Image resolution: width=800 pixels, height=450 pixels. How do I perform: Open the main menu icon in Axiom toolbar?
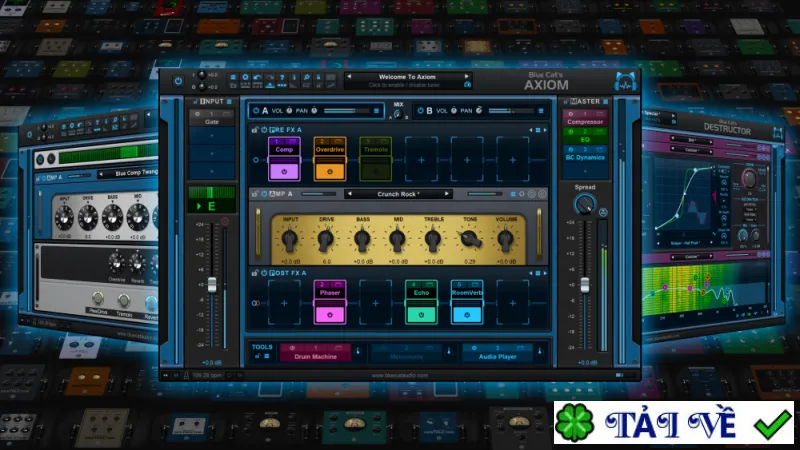tap(233, 78)
